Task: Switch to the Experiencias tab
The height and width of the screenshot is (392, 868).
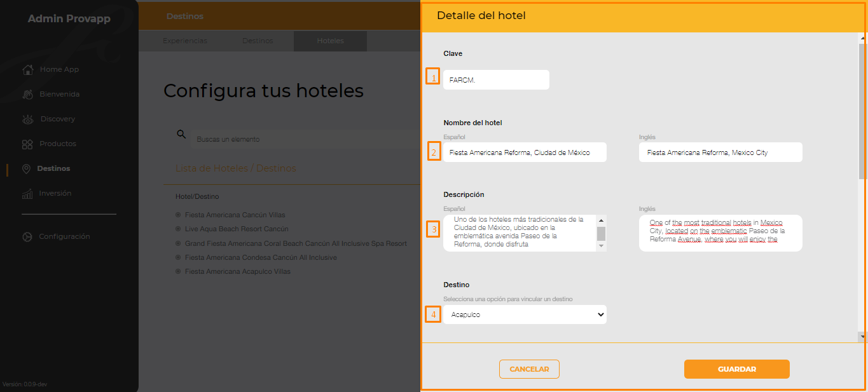Action: click(x=185, y=41)
